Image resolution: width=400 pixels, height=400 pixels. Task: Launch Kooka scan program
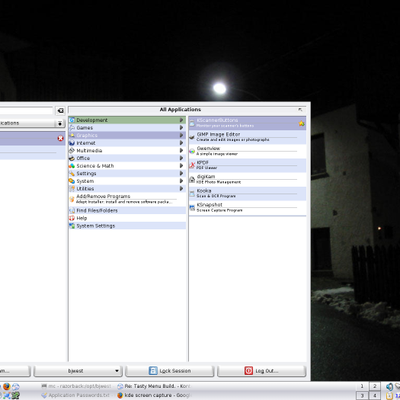pyautogui.click(x=247, y=193)
